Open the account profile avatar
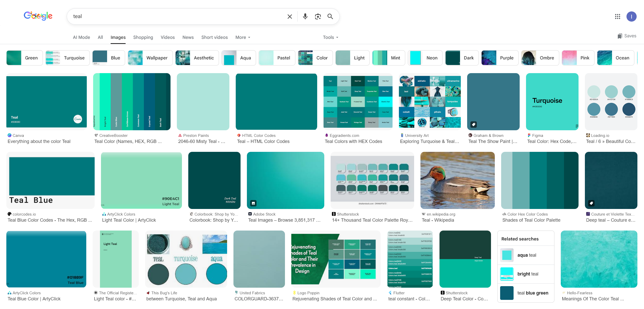644x309 pixels. coord(631,17)
